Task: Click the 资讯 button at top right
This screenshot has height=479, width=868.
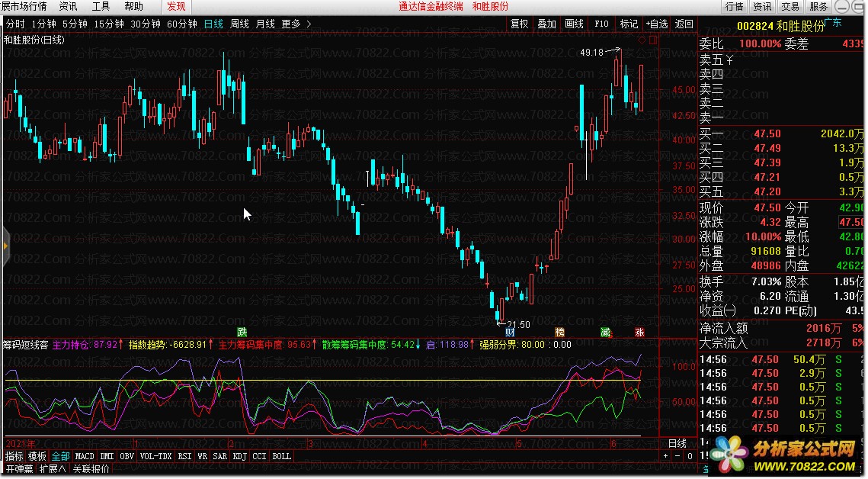Action: pyautogui.click(x=762, y=7)
